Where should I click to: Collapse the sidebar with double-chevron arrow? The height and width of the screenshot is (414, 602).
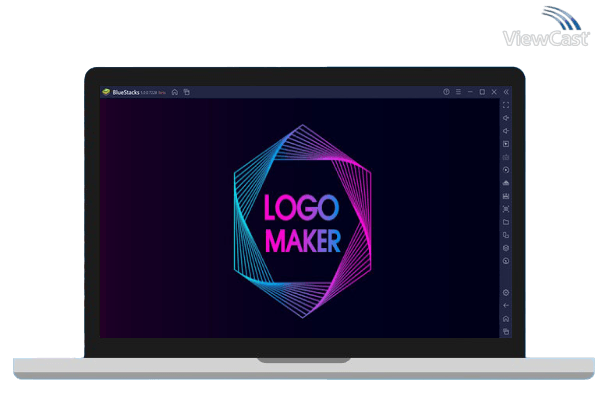point(506,92)
